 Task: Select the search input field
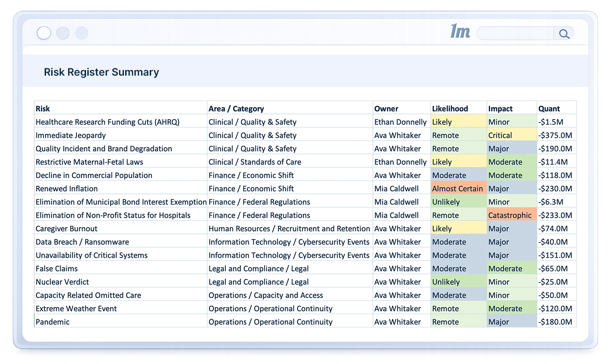pyautogui.click(x=514, y=33)
